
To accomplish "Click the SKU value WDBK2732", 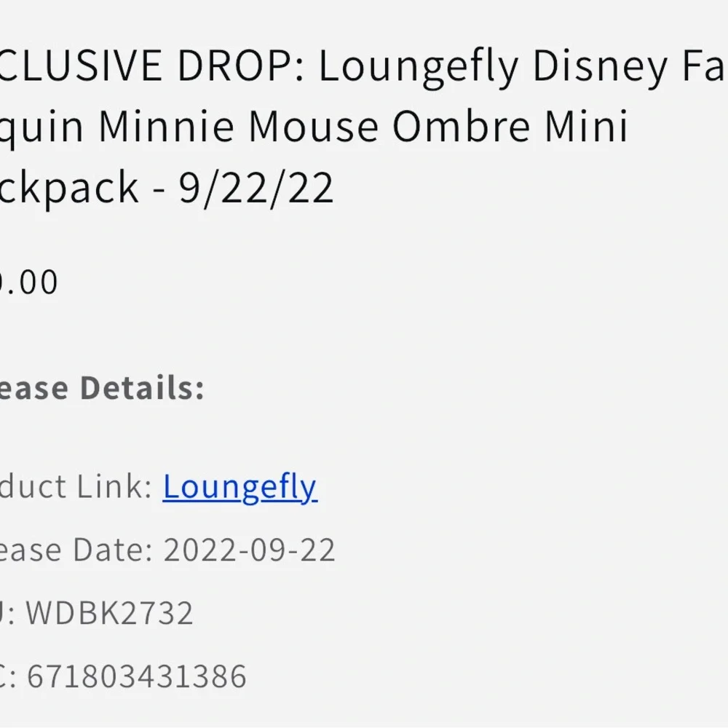I will click(110, 613).
